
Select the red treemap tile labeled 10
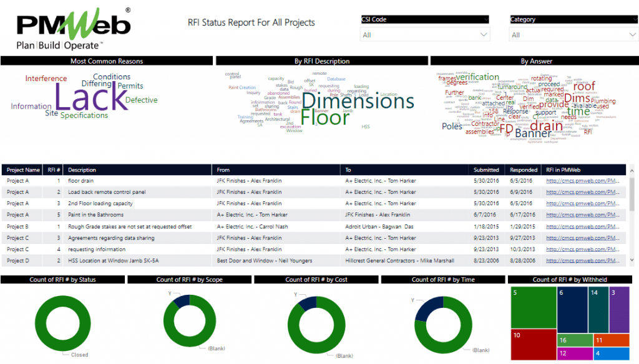coord(534,345)
